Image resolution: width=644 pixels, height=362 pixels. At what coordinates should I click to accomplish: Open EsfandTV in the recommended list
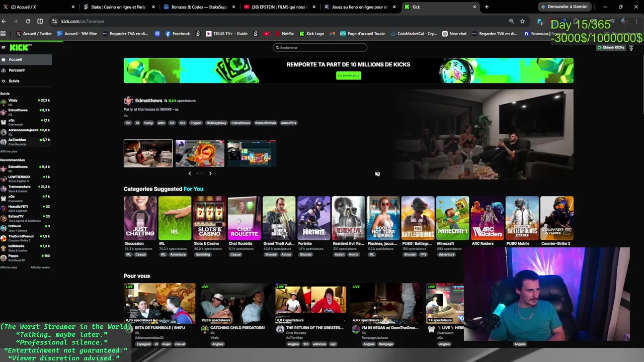[25, 218]
